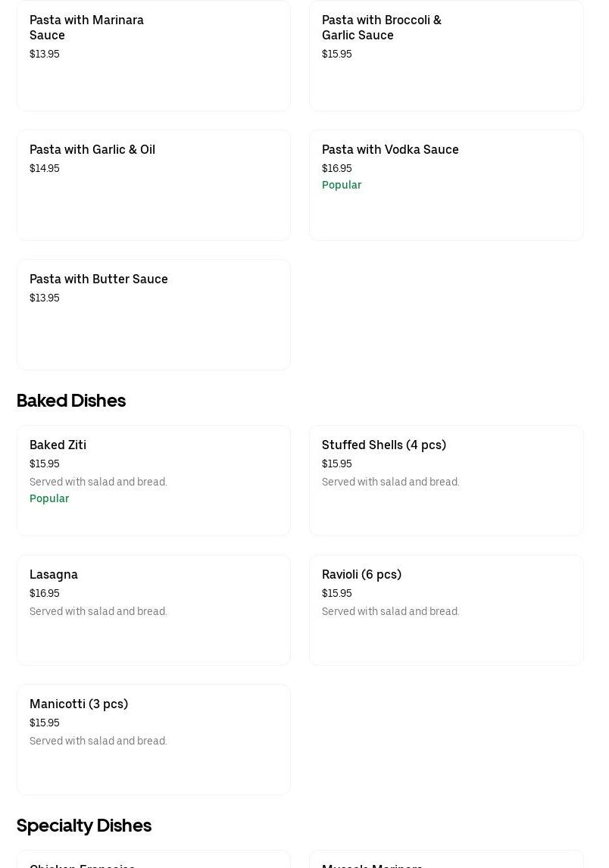Add Lasagna by clicking its title
The height and width of the screenshot is (868, 609).
point(54,575)
